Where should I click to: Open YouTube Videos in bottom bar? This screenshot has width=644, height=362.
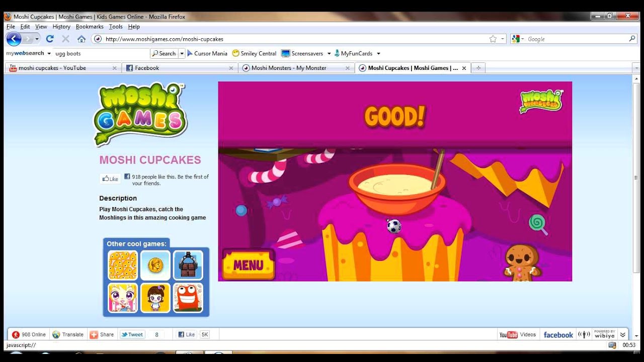pos(517,335)
